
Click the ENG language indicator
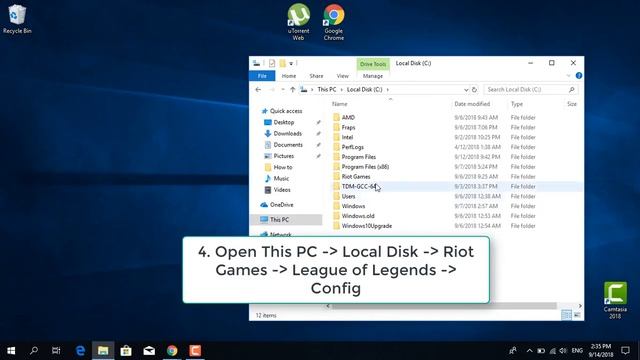click(x=577, y=351)
